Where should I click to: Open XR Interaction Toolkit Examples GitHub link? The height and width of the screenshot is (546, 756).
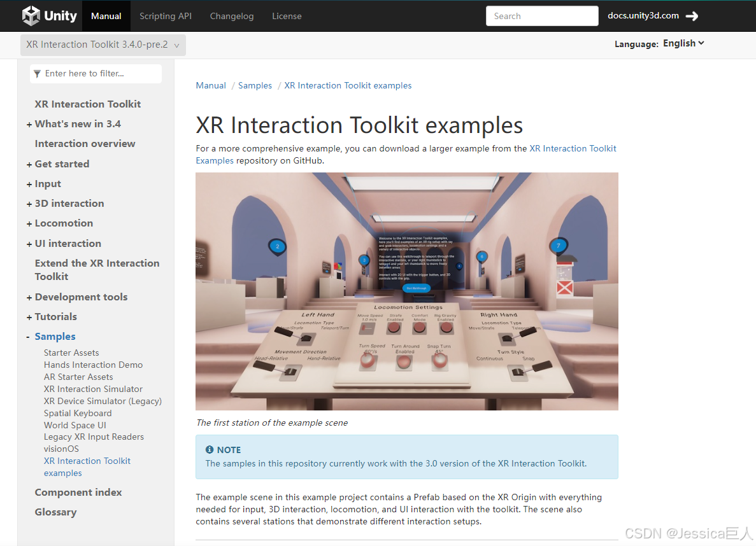tap(573, 148)
